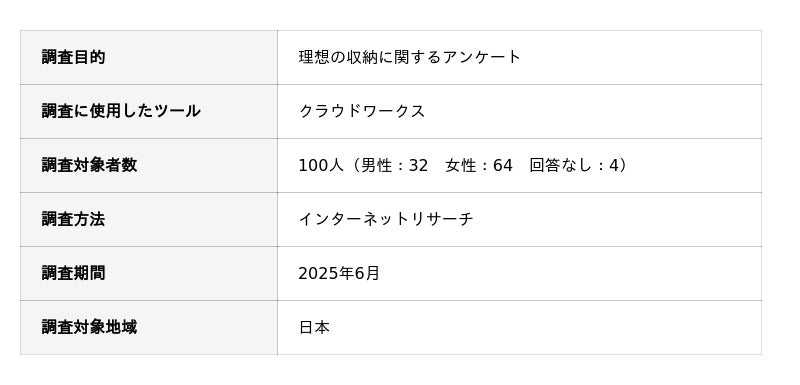Select the 日本 region value
The height and width of the screenshot is (385, 800).
(x=314, y=327)
